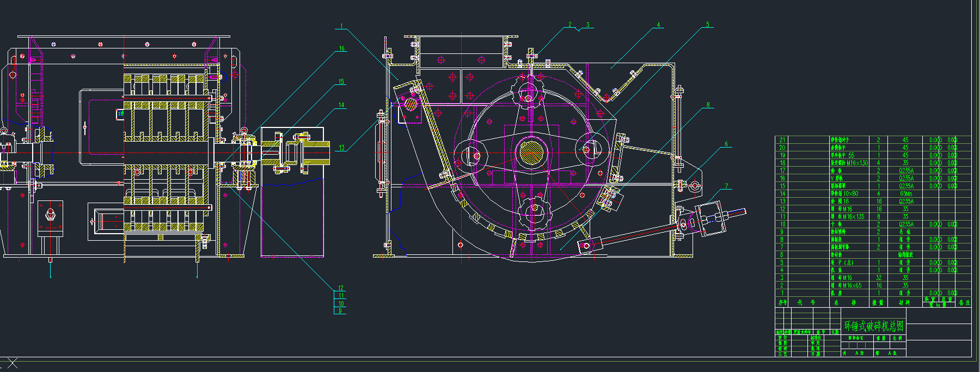Viewport: 980px width, 372px height.
Task: Click the 65Mn material cell in the parts list
Action: coord(906,193)
